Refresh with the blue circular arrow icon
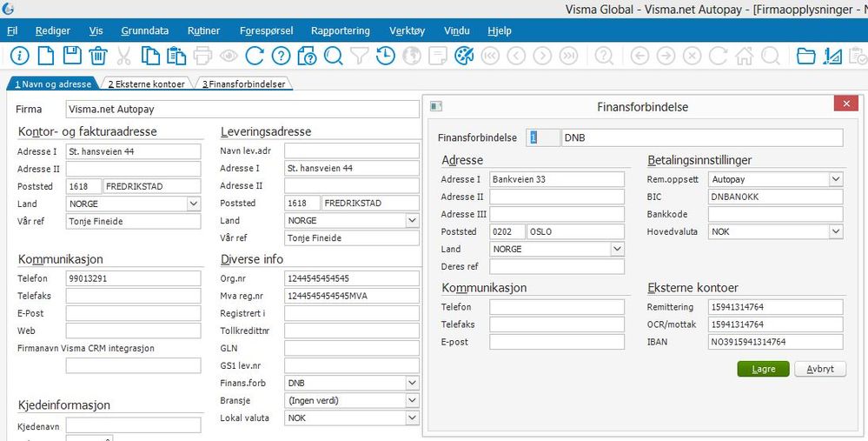This screenshot has height=441, width=868. coord(255,56)
